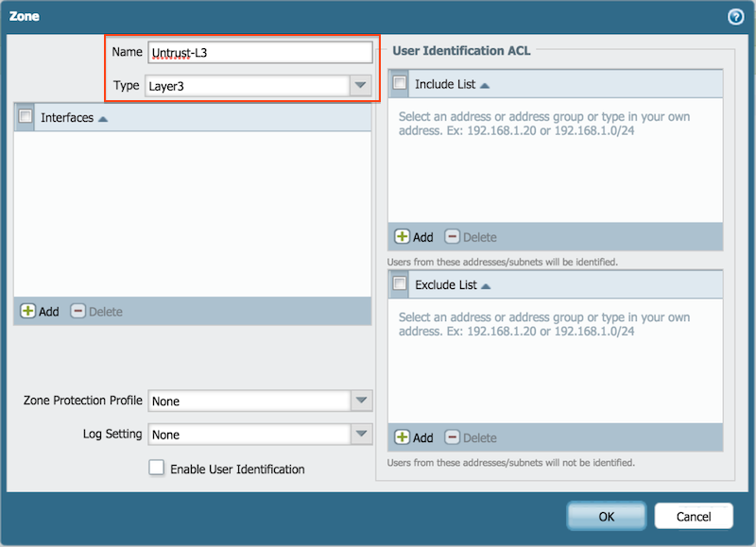Open the Type dropdown arrow
The width and height of the screenshot is (756, 547).
(x=360, y=85)
